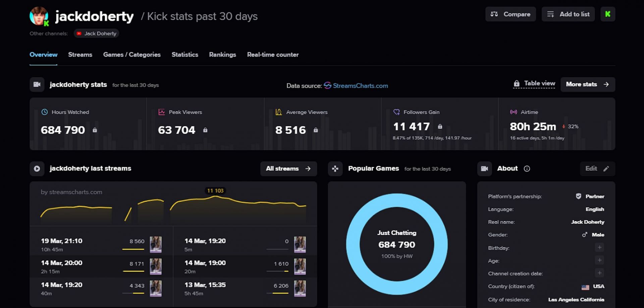
Task: Click the thumbnail of the 6 206 viewers stream
Action: (300, 289)
